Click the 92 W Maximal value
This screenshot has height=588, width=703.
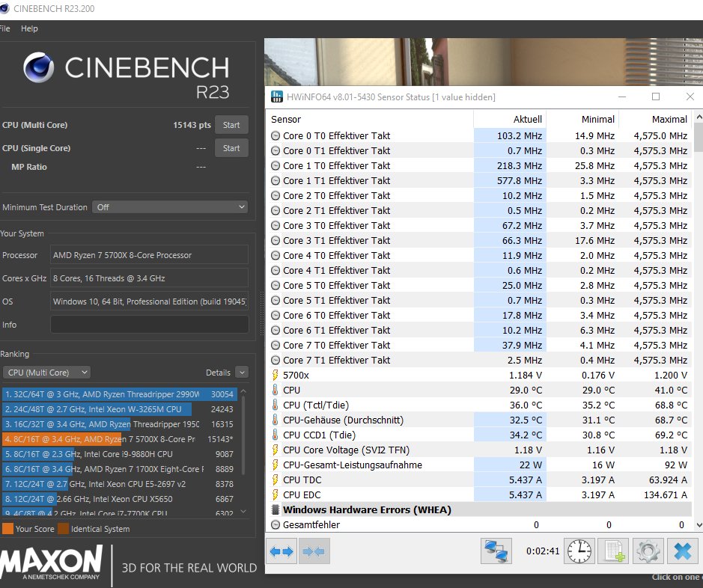[x=675, y=465]
